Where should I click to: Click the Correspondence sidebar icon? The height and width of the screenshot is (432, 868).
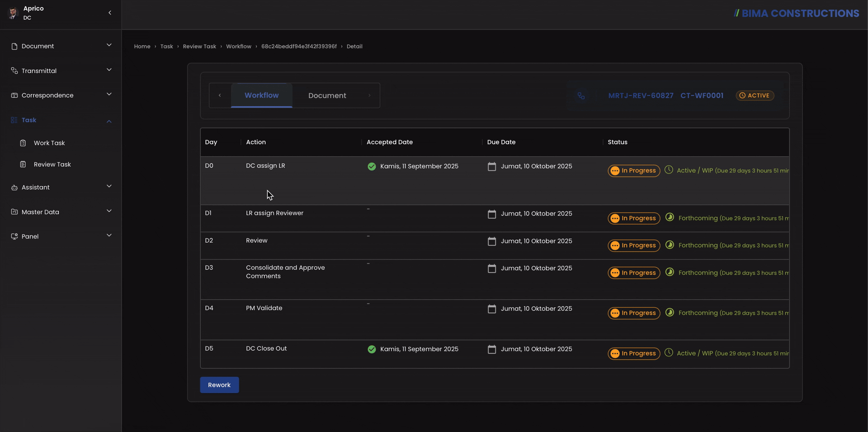pyautogui.click(x=14, y=95)
